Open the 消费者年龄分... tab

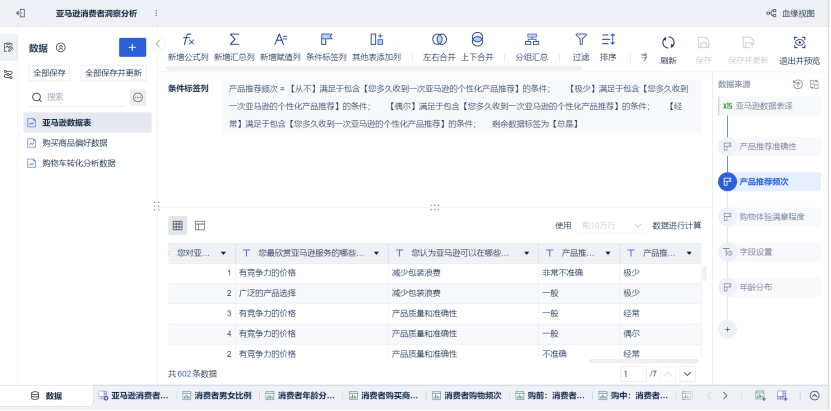pyautogui.click(x=300, y=396)
